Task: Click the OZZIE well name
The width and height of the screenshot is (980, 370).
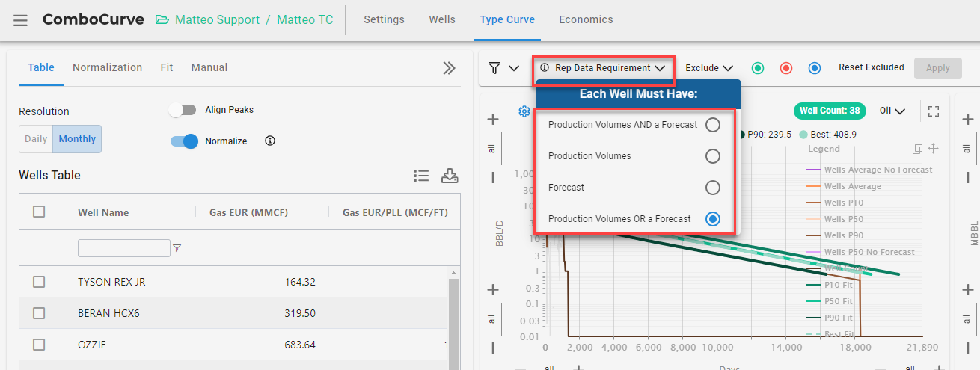Action: [92, 345]
